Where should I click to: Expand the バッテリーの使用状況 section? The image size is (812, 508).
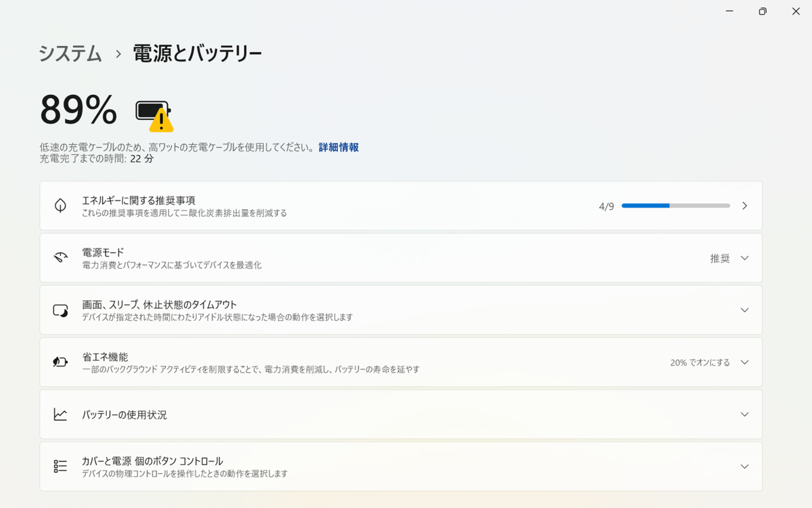click(x=744, y=414)
